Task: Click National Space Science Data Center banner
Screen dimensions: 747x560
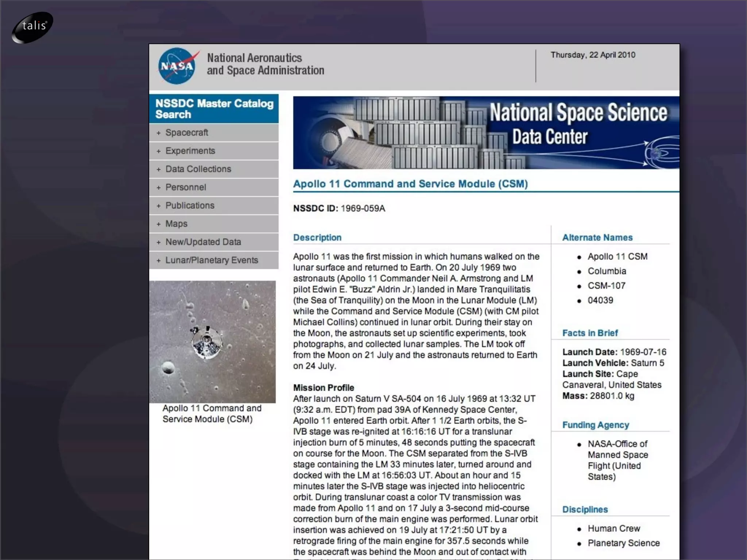Action: pyautogui.click(x=486, y=132)
